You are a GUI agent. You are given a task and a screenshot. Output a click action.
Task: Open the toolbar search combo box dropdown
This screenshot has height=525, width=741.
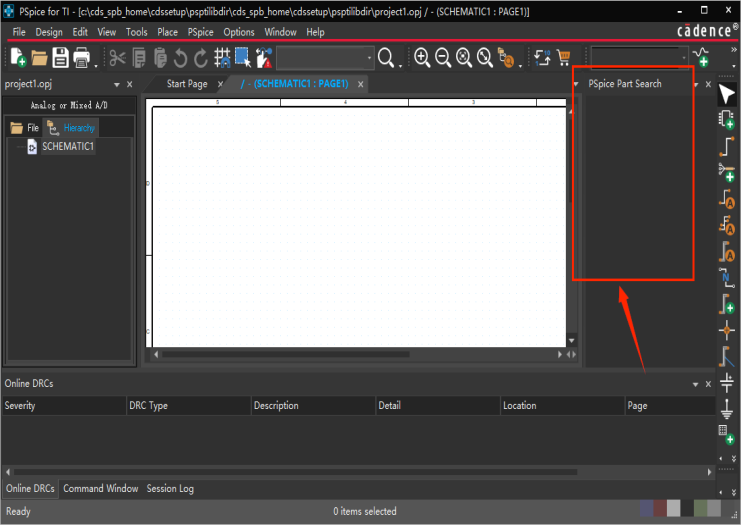click(369, 58)
